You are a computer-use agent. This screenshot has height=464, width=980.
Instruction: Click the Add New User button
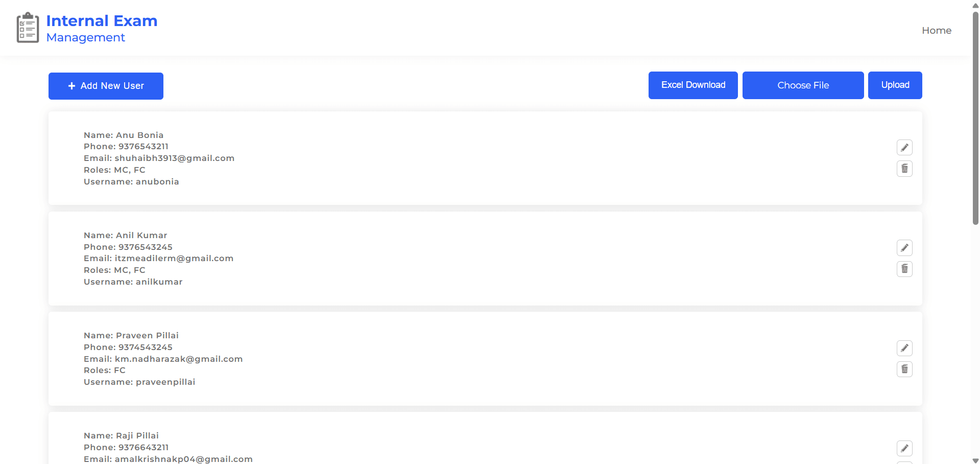click(106, 86)
